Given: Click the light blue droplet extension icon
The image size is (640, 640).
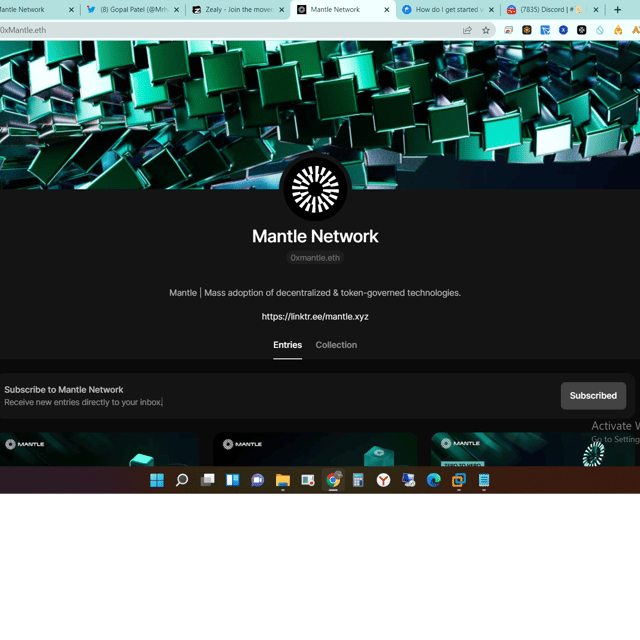Looking at the screenshot, I should (x=600, y=30).
